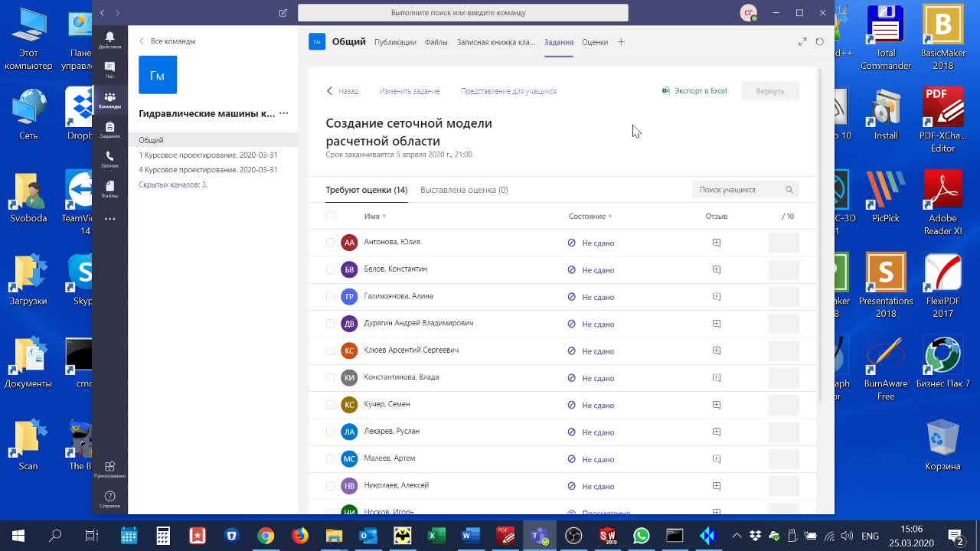The height and width of the screenshot is (551, 980).
Task: Open Calls in Teams sidebar
Action: (109, 160)
